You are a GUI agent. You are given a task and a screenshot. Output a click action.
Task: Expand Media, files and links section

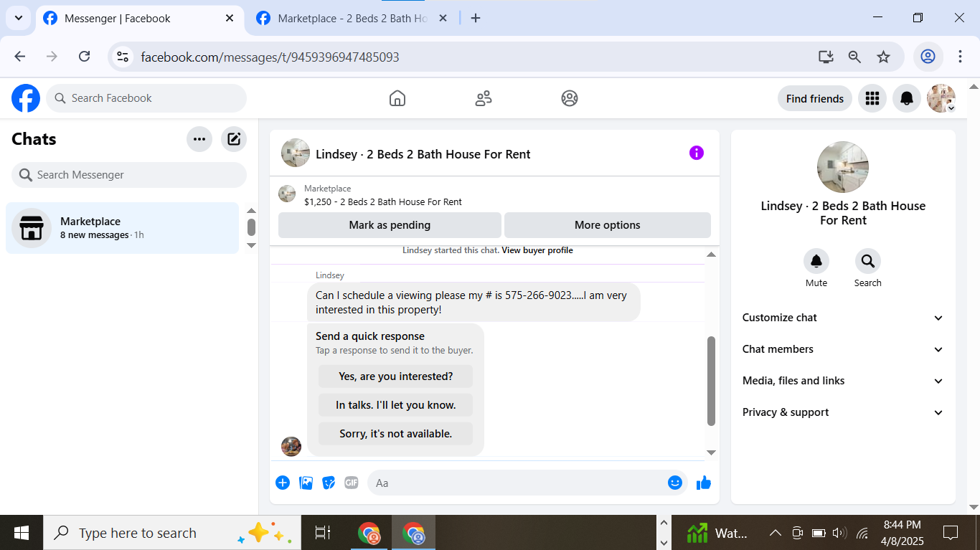point(843,381)
